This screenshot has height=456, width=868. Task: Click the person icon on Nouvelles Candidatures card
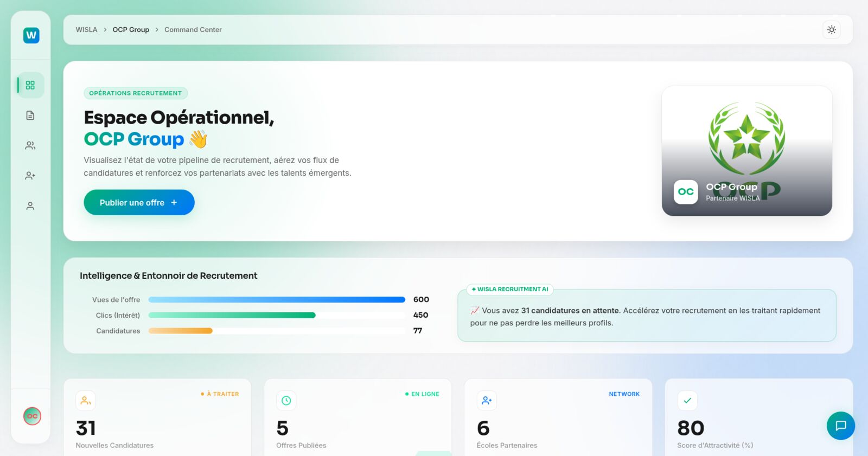point(86,401)
